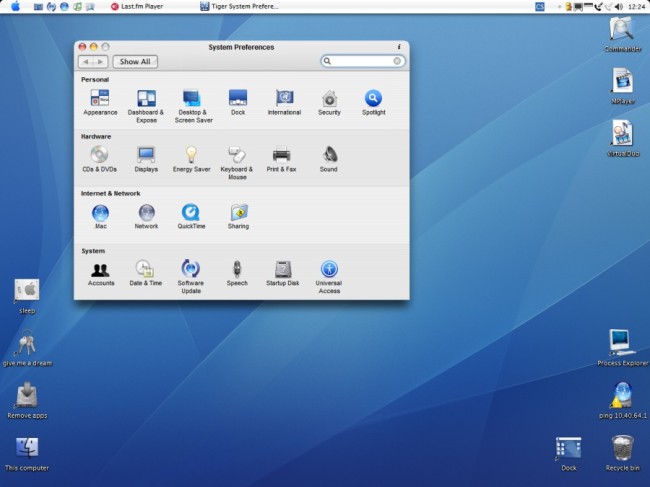Open the Recycle bin on desktop
This screenshot has width=650, height=487.
[623, 452]
